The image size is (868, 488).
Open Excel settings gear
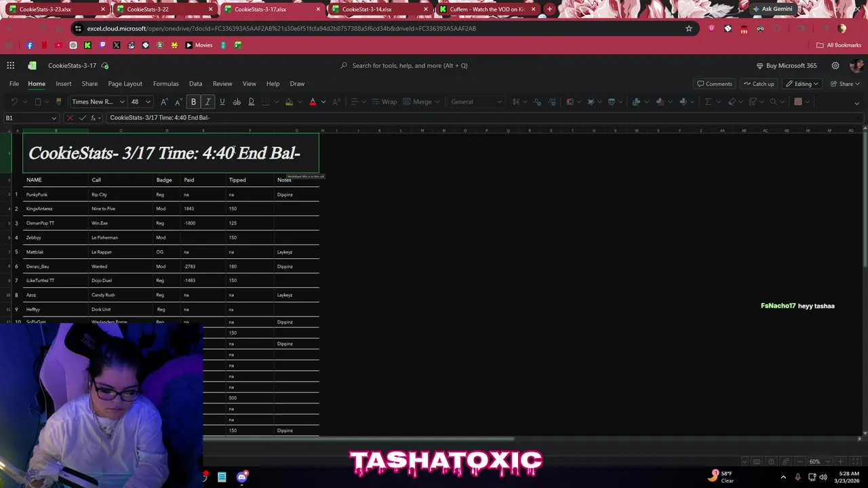pos(835,66)
